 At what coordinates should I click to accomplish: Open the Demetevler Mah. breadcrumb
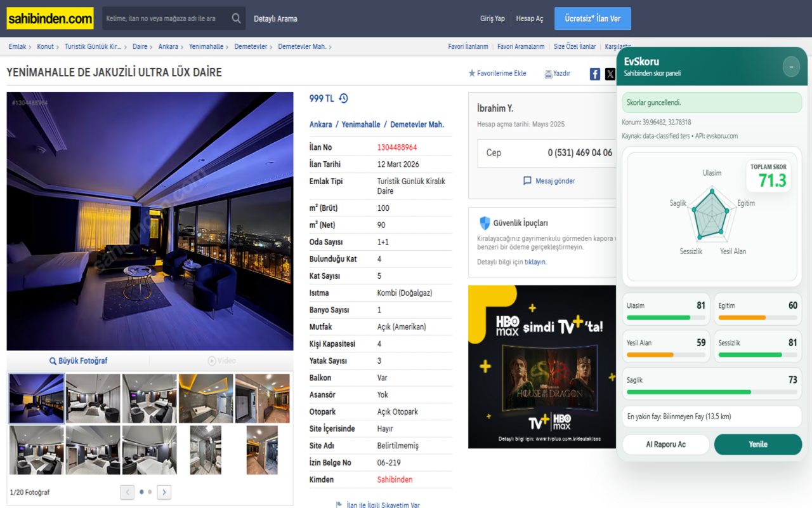point(302,46)
